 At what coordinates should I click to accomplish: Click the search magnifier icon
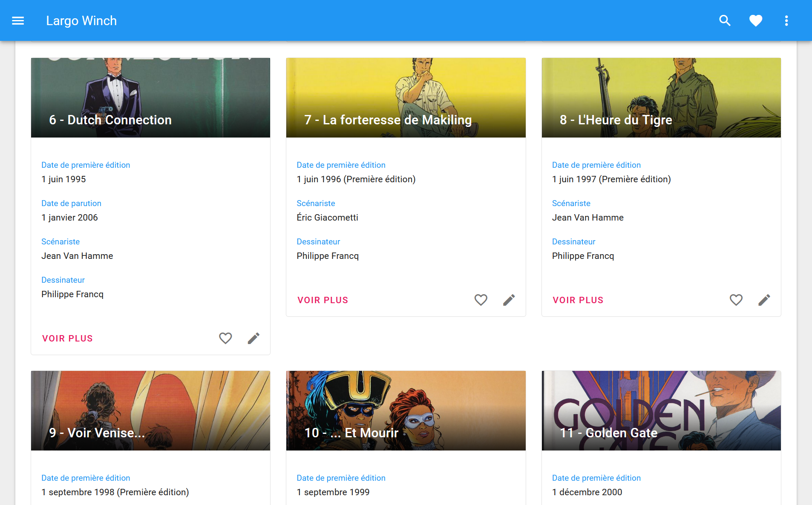point(725,20)
